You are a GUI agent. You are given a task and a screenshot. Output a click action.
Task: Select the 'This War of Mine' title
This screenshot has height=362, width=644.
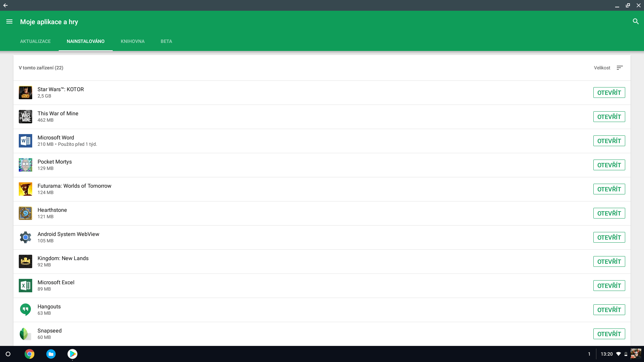(x=58, y=114)
